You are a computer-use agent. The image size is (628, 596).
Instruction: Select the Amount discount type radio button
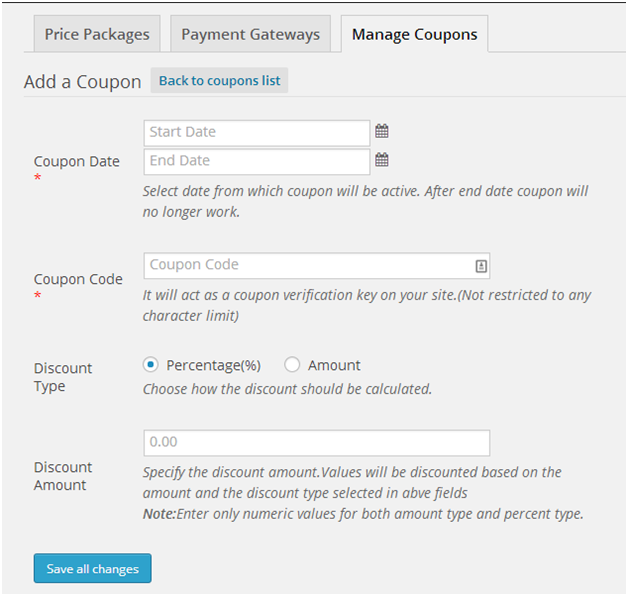click(x=293, y=365)
